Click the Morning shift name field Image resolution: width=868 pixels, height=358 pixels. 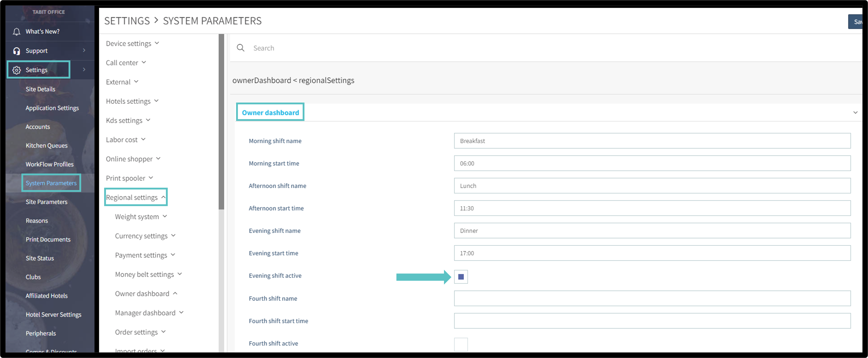pos(652,141)
